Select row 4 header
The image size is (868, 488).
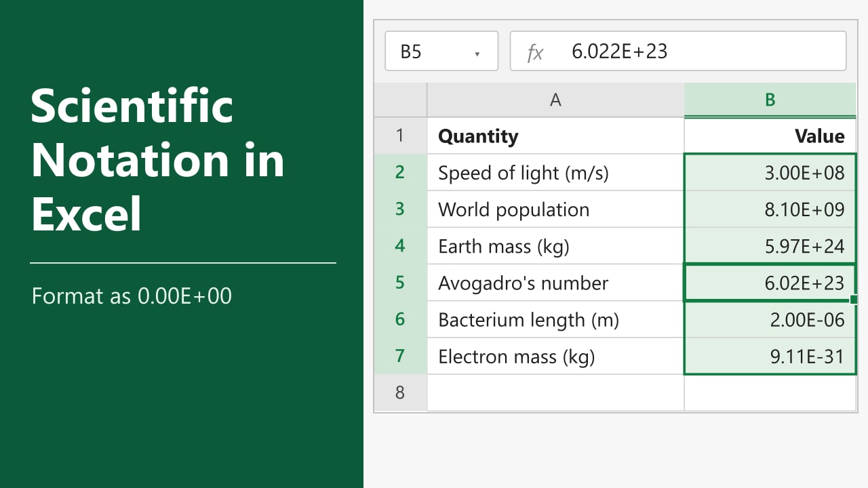pyautogui.click(x=401, y=245)
